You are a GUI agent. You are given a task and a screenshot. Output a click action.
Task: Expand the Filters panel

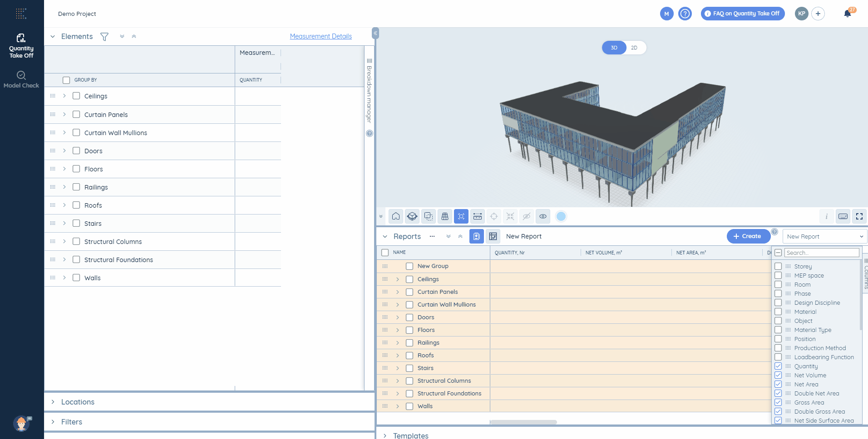[x=53, y=422]
